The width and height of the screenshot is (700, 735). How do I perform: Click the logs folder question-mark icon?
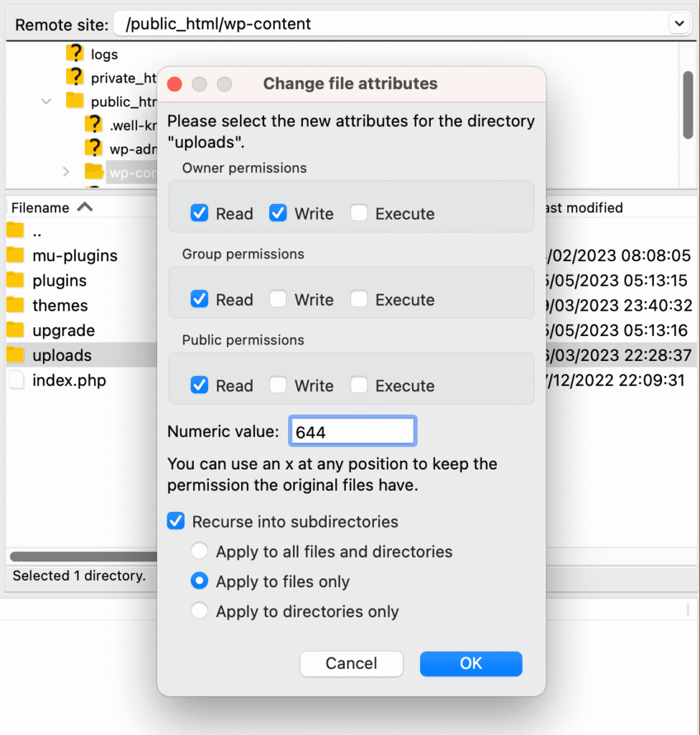(x=75, y=53)
